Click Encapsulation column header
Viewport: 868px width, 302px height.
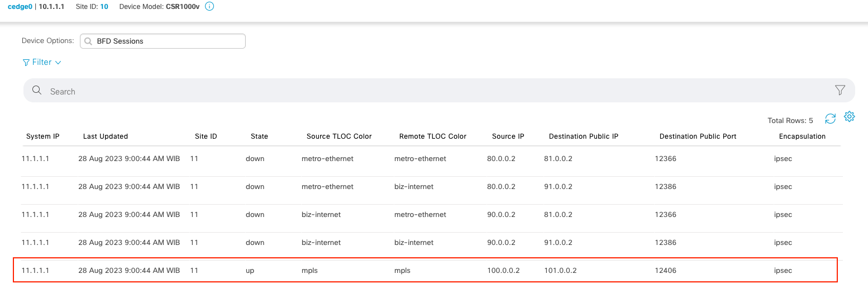pyautogui.click(x=802, y=136)
